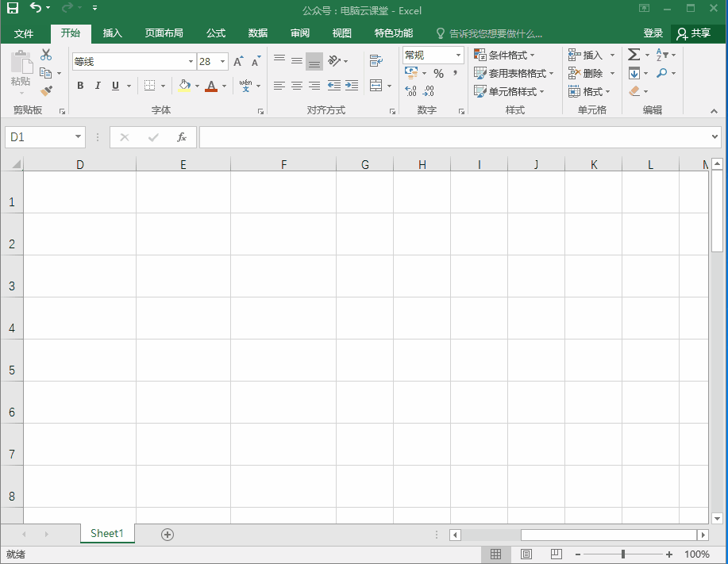Click the 共享 share button
728x564 pixels.
click(x=694, y=33)
